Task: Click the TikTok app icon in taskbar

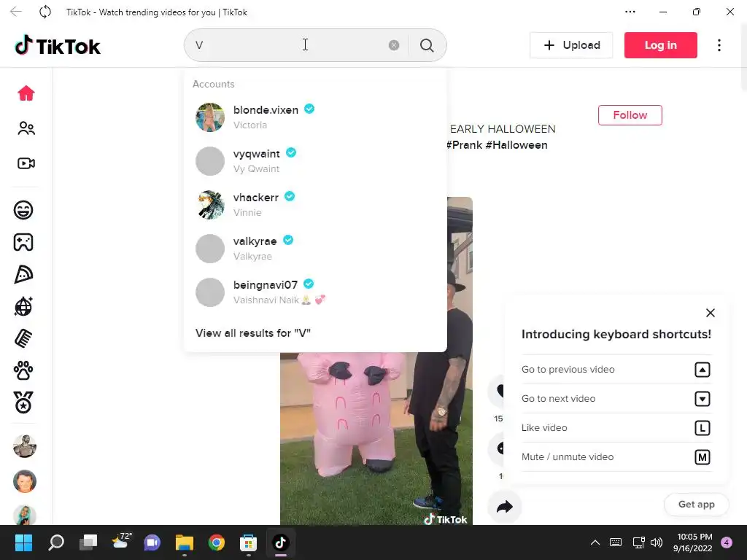Action: [281, 542]
